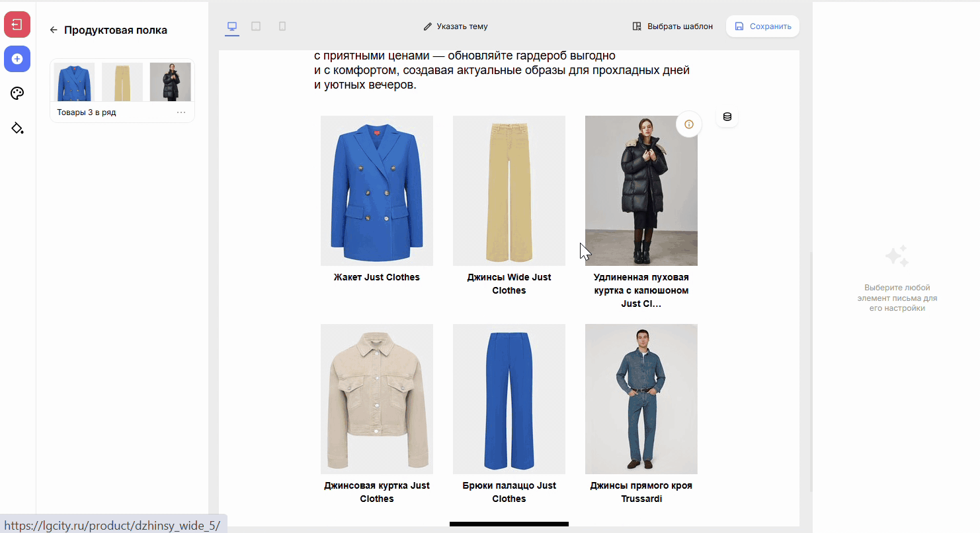Click the title Джинсы Wide Just Clothes
This screenshot has width=980, height=533.
click(509, 284)
